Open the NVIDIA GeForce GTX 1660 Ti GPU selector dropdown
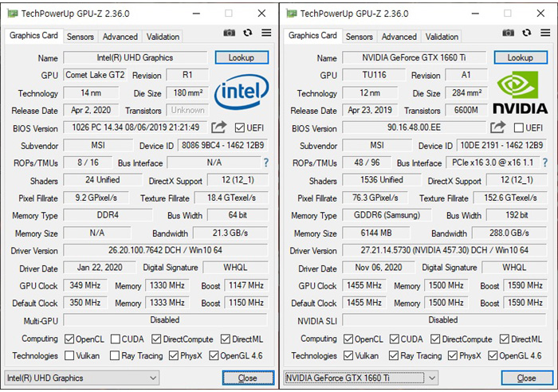Screen dimensions: 558x392 click(361, 378)
